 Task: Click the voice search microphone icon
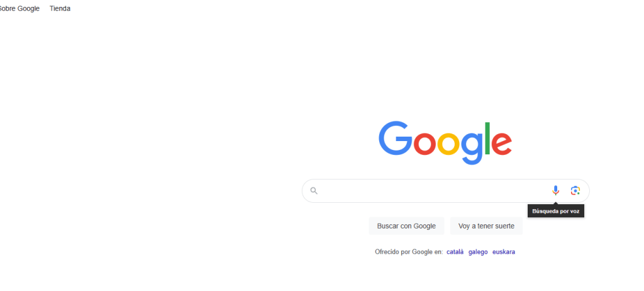coord(555,191)
